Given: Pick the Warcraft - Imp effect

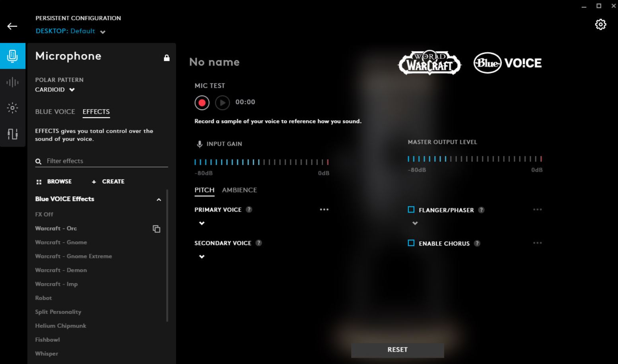Looking at the screenshot, I should pyautogui.click(x=56, y=284).
